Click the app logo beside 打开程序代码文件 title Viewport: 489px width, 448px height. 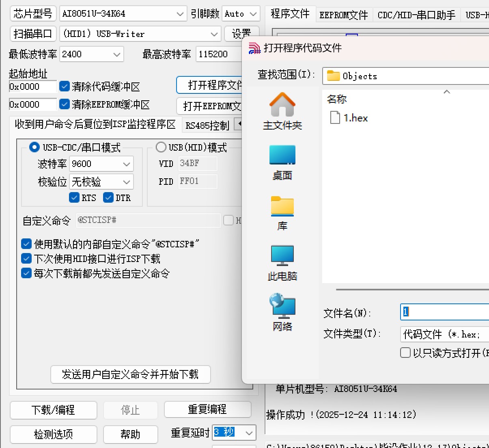tap(255, 48)
